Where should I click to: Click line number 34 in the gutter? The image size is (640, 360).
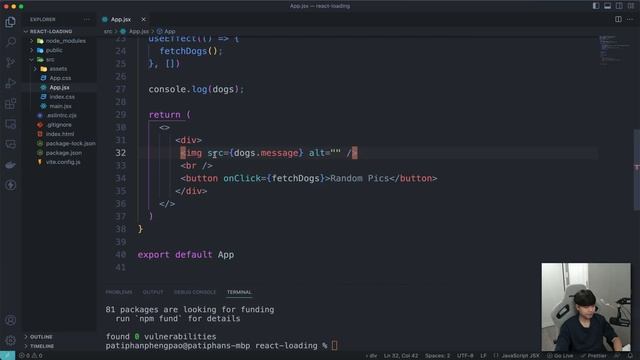(x=120, y=178)
